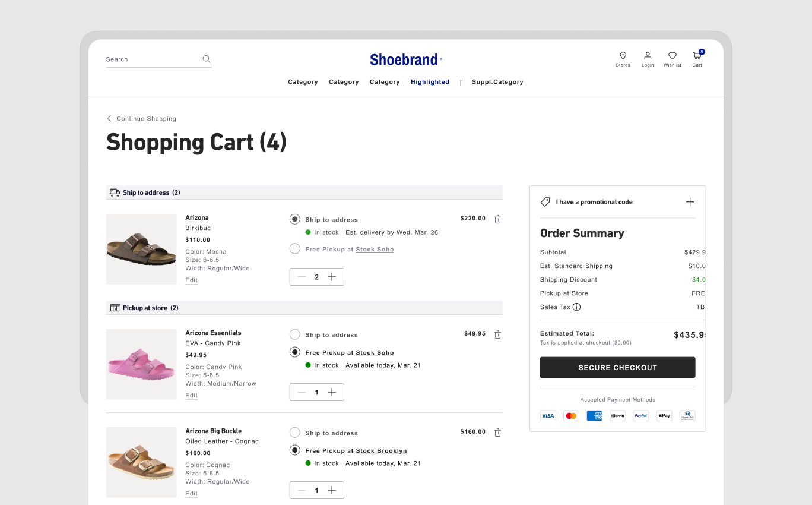Click the delivery truck icon in Ship to address header
This screenshot has height=505, width=812.
[115, 192]
